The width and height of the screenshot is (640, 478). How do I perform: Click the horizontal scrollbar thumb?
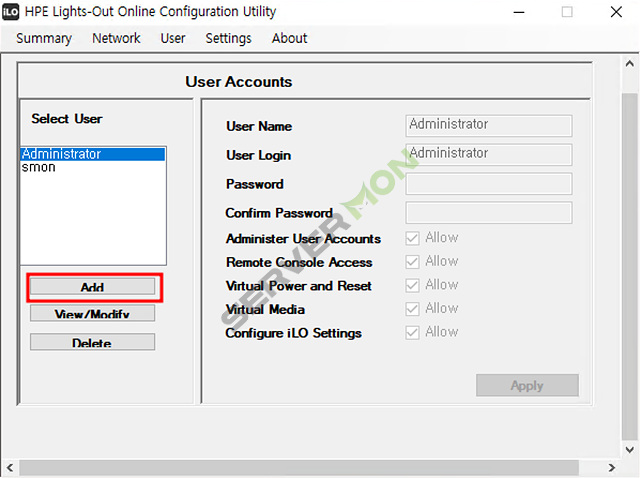(299, 468)
